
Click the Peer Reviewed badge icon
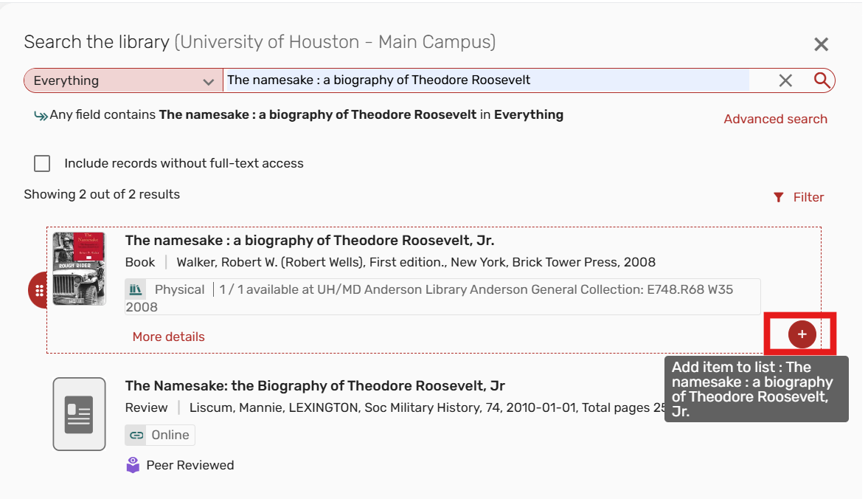click(x=133, y=465)
